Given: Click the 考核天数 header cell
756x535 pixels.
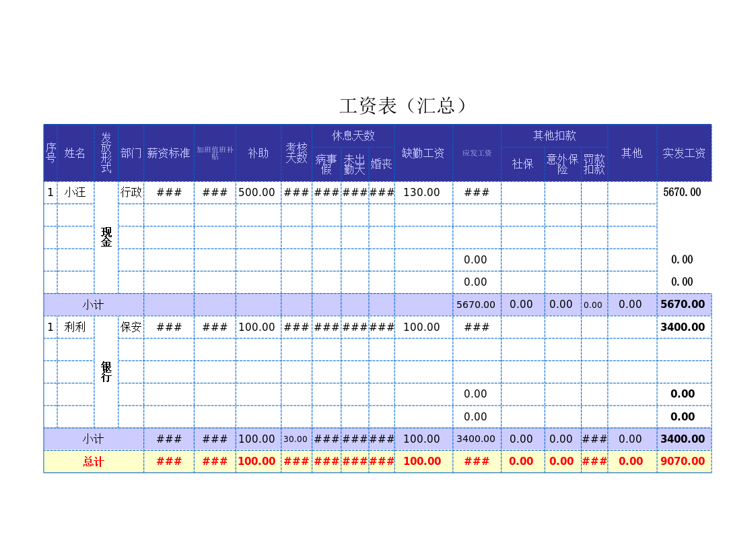Looking at the screenshot, I should click(296, 153).
